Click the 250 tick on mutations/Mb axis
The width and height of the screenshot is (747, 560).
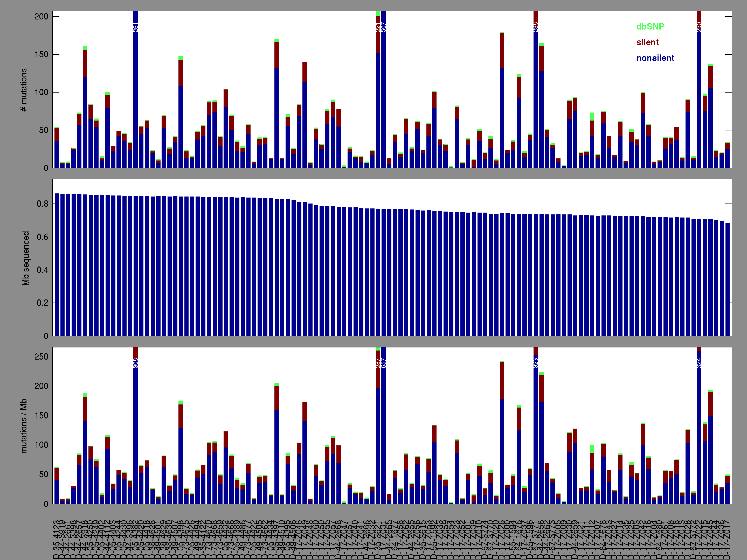pos(41,357)
